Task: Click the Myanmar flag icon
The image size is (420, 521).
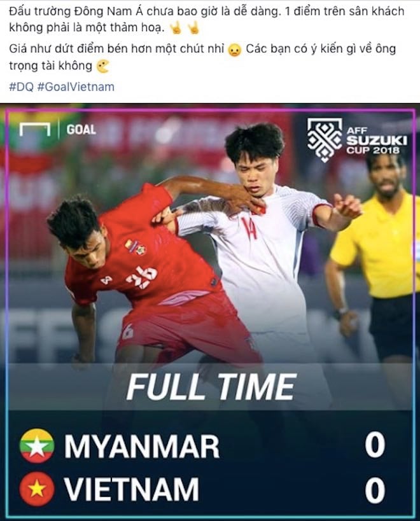Action: [x=37, y=445]
